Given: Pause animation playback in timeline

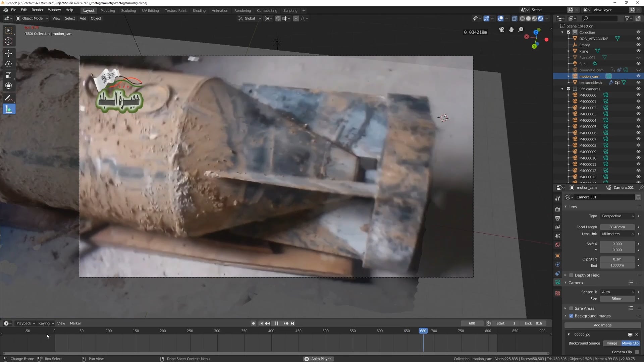Looking at the screenshot, I should point(276,323).
